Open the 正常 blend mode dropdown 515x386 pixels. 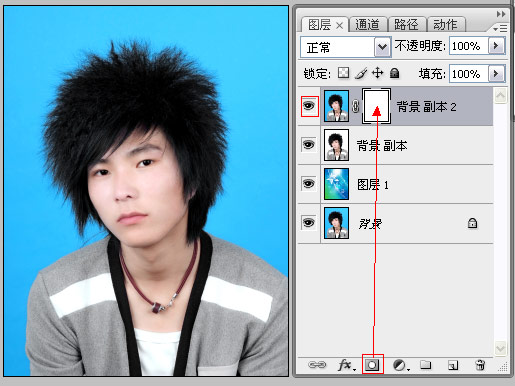(382, 47)
